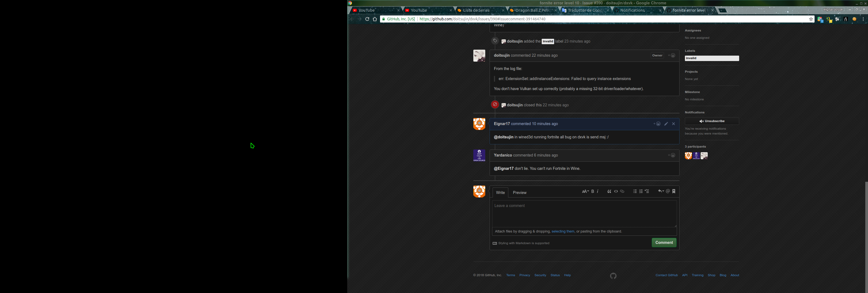This screenshot has height=293, width=868.
Task: Add reaction to Yardanico's comment
Action: click(x=672, y=155)
